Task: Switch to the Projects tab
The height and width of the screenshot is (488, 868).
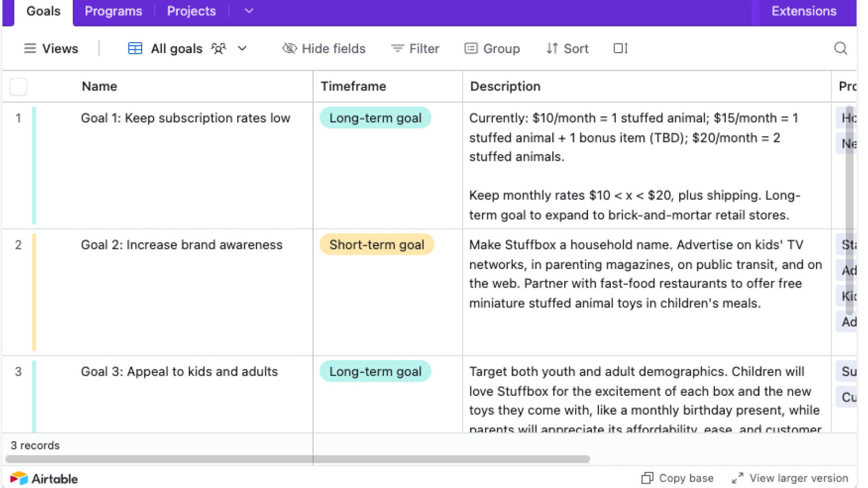Action: tap(192, 11)
